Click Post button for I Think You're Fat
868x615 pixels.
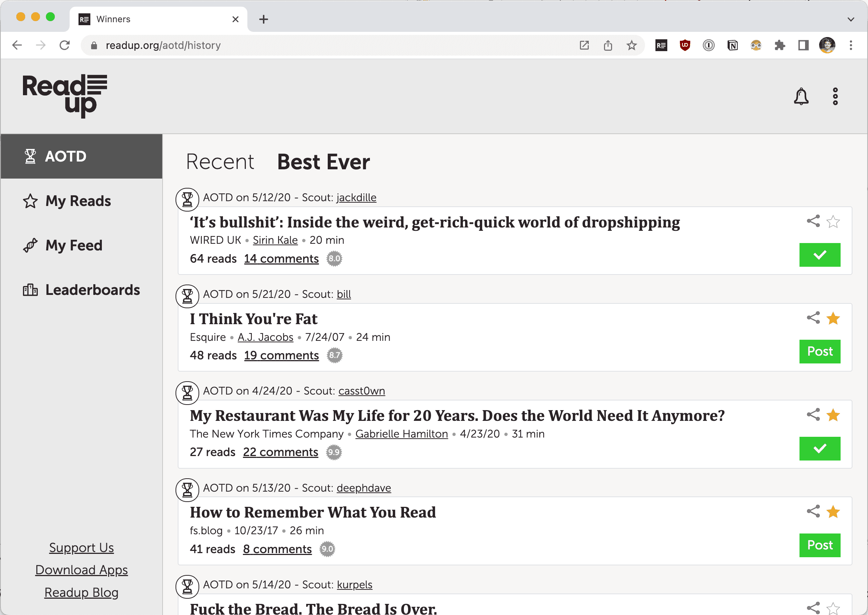pyautogui.click(x=819, y=351)
